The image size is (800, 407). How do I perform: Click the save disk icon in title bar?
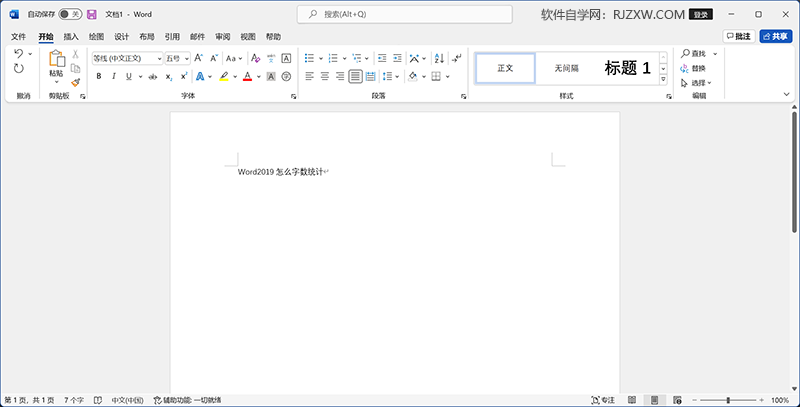(x=92, y=14)
